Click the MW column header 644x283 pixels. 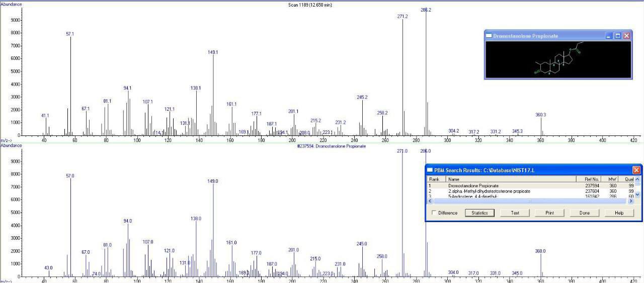pos(612,179)
